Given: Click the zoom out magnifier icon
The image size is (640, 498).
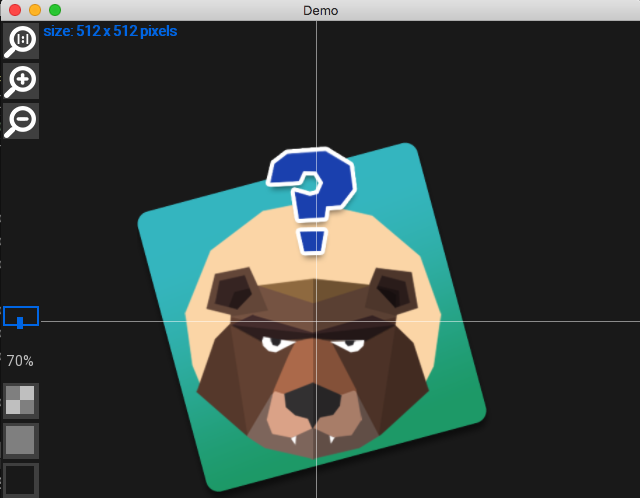Looking at the screenshot, I should pyautogui.click(x=21, y=120).
